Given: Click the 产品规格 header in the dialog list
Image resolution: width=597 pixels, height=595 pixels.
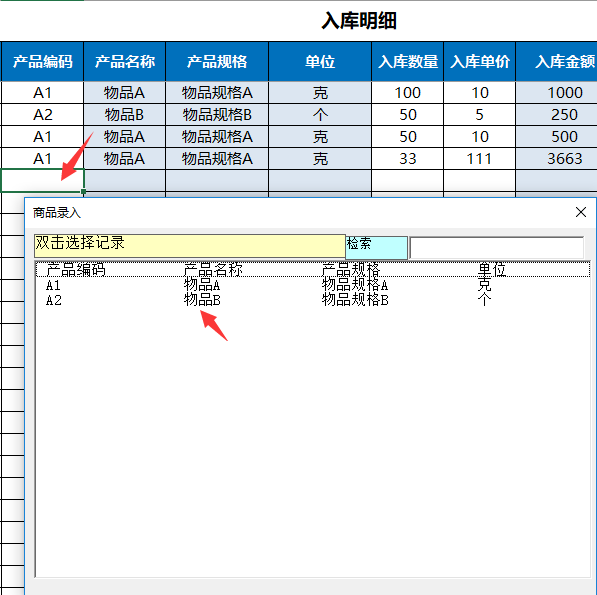Looking at the screenshot, I should (x=351, y=270).
